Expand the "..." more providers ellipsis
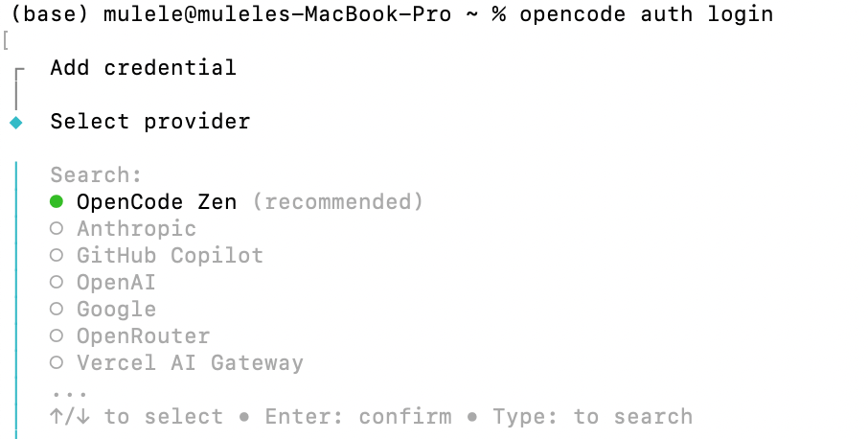The height and width of the screenshot is (439, 868). pos(70,392)
